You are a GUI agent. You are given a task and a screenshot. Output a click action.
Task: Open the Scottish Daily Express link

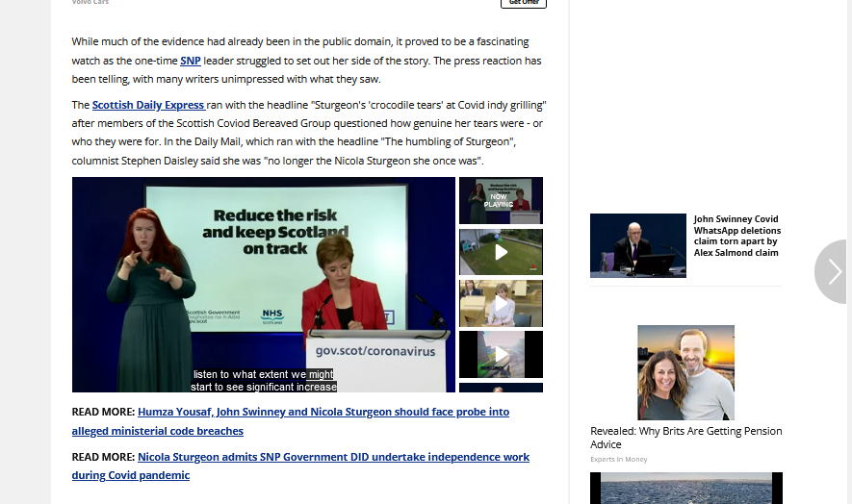point(148,105)
